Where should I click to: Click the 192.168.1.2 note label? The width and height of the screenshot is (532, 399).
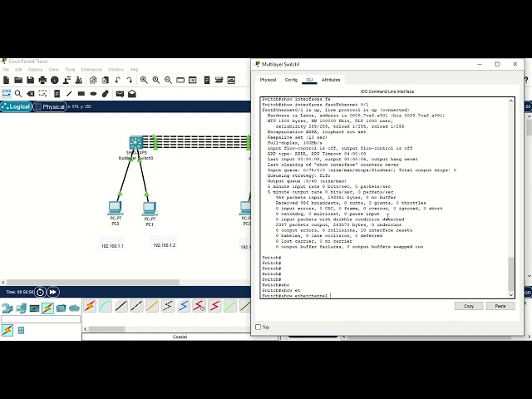165,245
